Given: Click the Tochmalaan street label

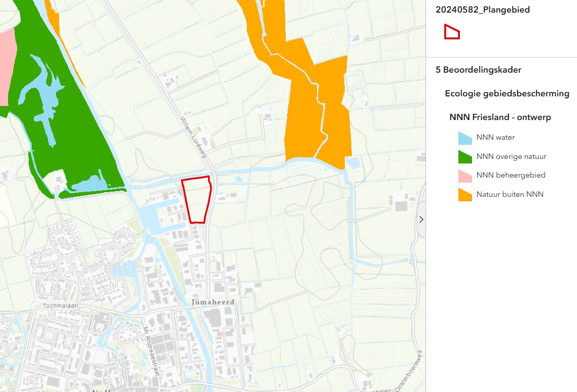Looking at the screenshot, I should (x=61, y=306).
